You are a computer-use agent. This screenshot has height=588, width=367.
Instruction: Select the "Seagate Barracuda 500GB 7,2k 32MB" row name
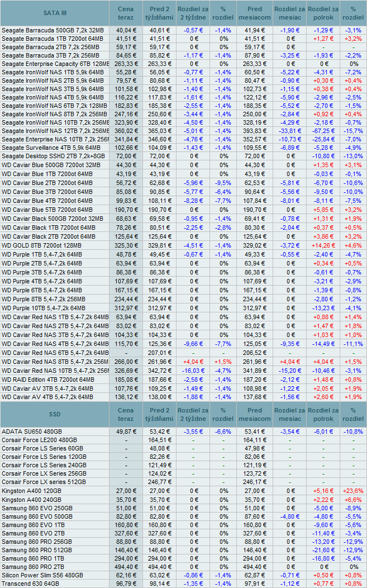click(53, 30)
